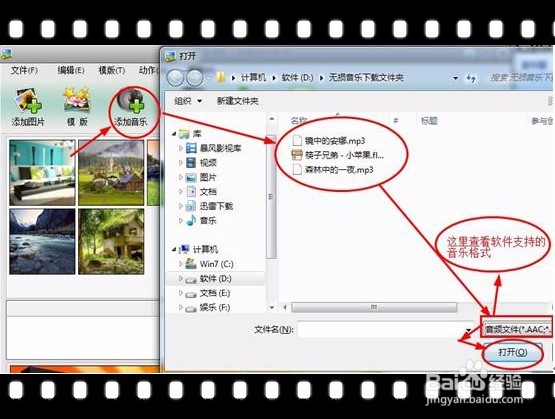Click the Back navigation arrow in Open dialog
Viewport: 555px width, 419px height.
[175, 78]
